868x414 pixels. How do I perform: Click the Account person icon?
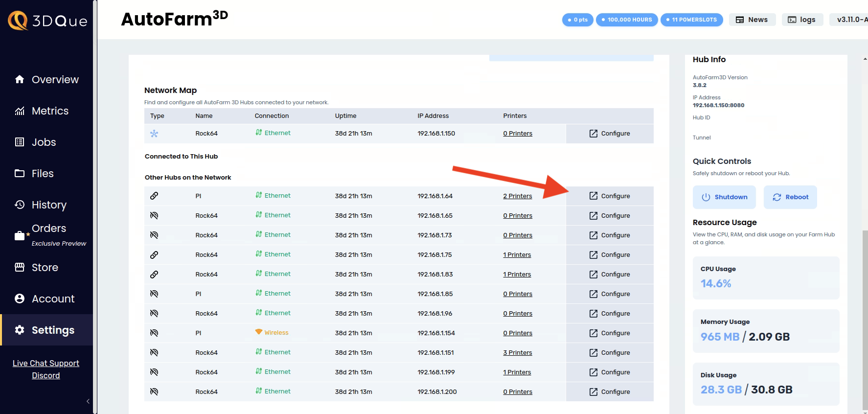(20, 299)
